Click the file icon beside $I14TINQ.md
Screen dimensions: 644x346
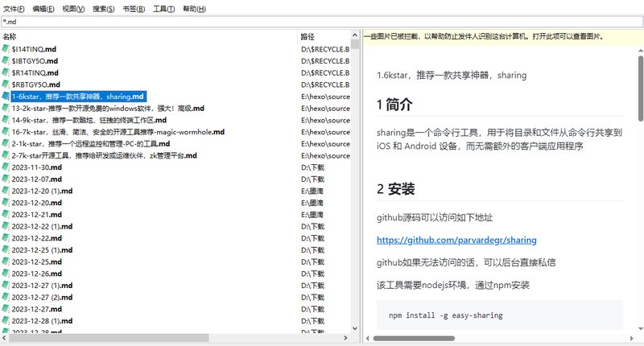click(6, 49)
